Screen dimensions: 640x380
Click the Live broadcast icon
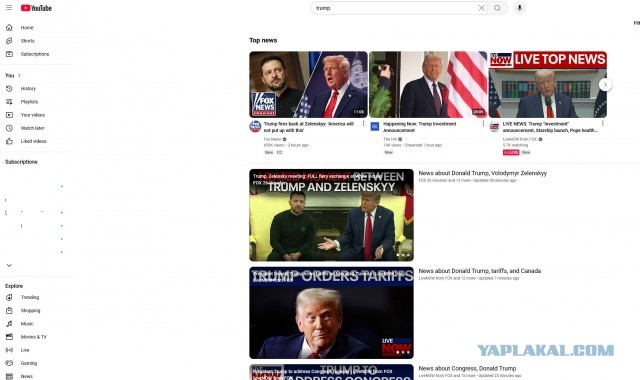[x=9, y=350]
